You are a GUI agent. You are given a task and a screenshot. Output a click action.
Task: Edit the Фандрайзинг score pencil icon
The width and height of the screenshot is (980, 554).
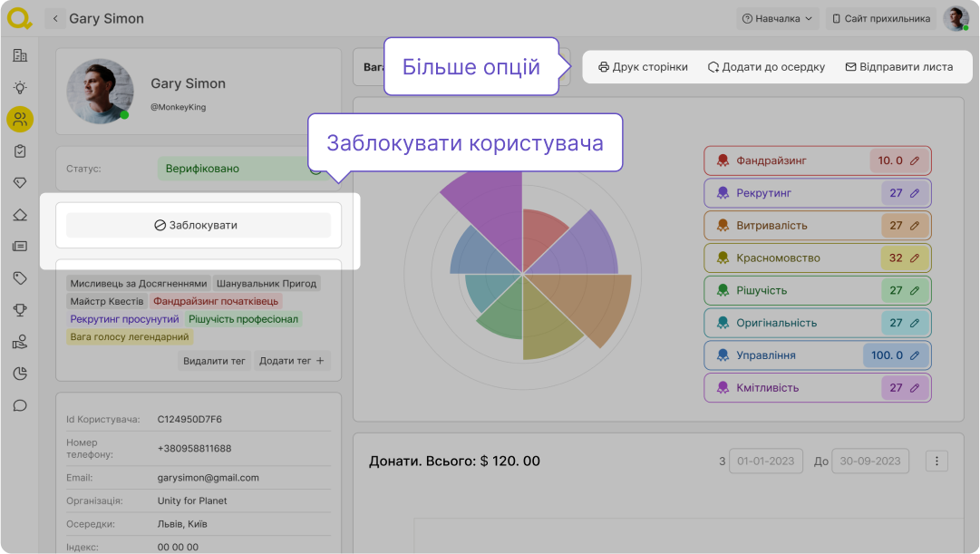point(915,160)
